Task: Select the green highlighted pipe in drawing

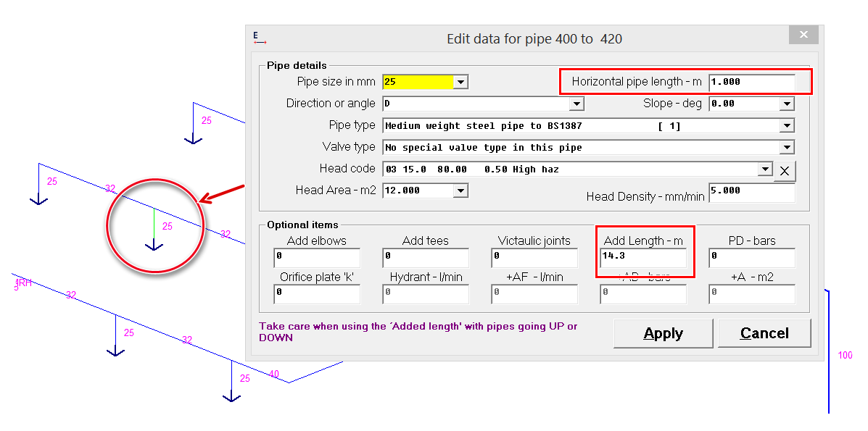Action: pyautogui.click(x=154, y=227)
